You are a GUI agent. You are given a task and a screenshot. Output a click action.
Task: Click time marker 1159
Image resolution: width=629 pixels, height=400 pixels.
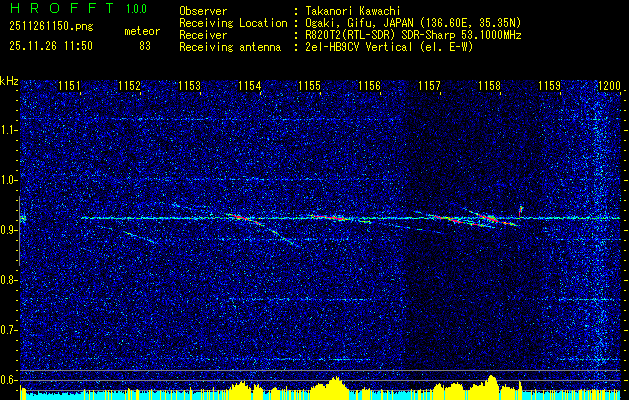tap(549, 85)
